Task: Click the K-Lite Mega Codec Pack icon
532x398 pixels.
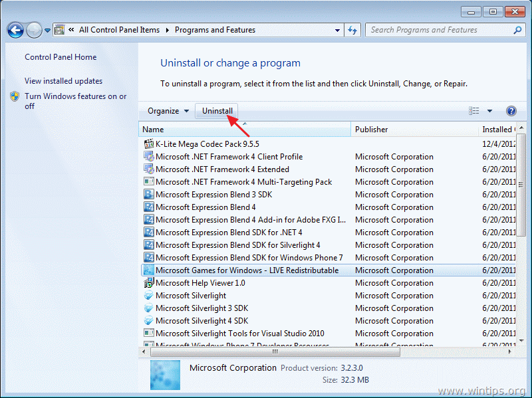Action: click(x=148, y=144)
